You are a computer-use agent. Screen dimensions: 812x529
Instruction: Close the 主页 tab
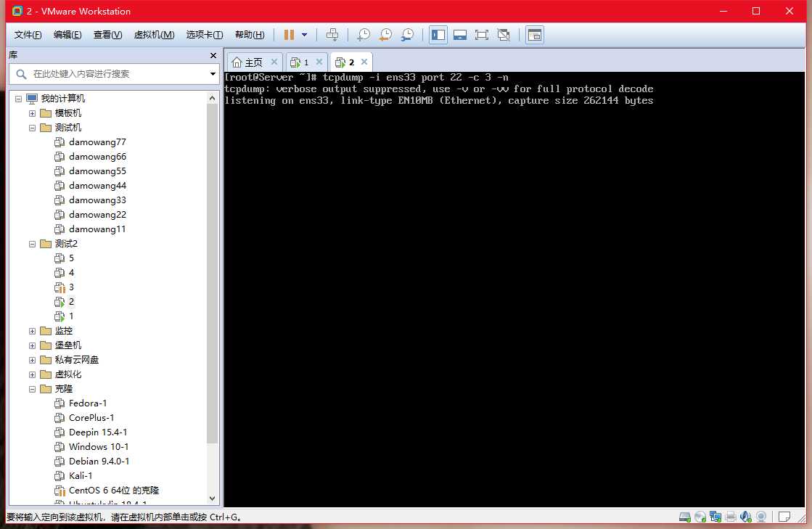274,62
